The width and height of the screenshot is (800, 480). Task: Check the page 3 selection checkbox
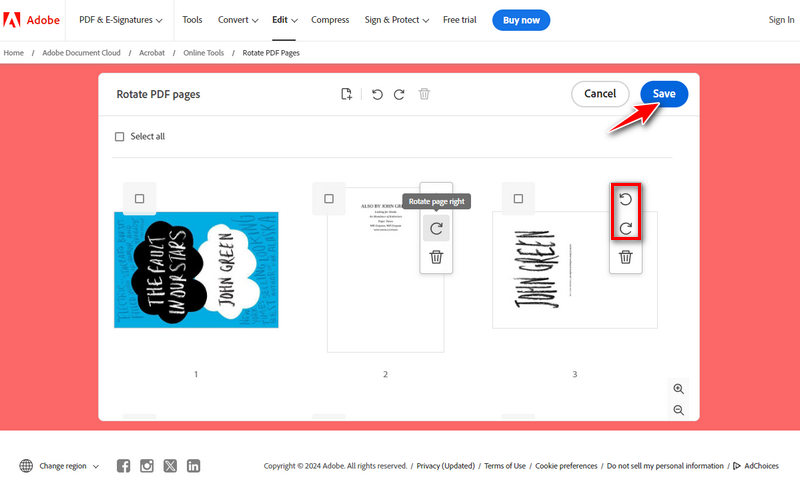[x=518, y=198]
